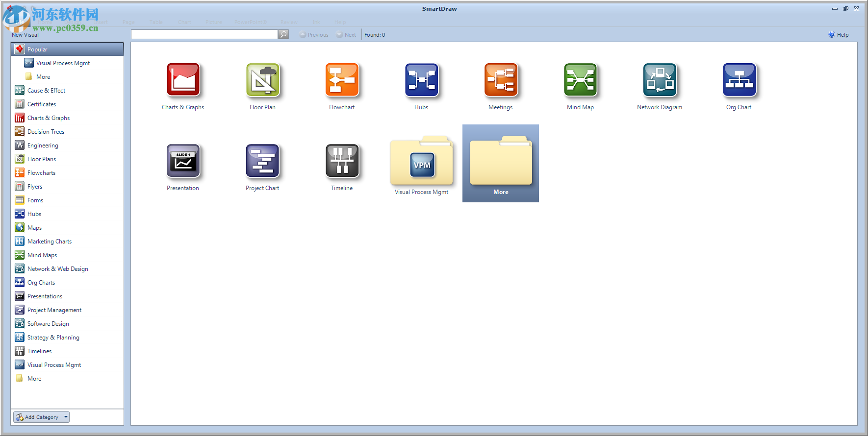Open the Help link
Viewport: 868px width, 436px height.
coord(839,35)
